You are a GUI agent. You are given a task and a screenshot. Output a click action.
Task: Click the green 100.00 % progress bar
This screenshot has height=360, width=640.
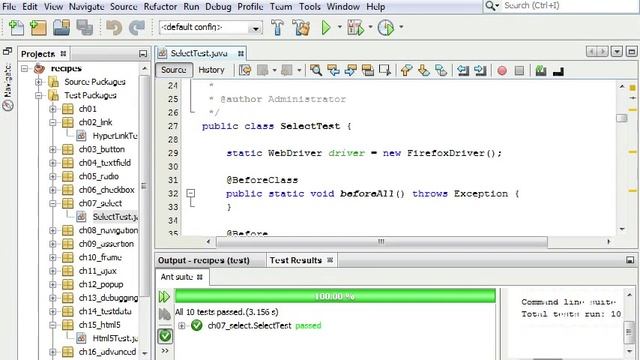click(x=335, y=296)
